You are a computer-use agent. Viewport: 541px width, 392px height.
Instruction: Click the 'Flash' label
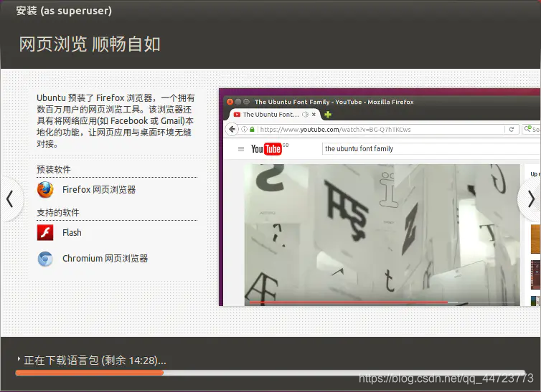coord(72,233)
